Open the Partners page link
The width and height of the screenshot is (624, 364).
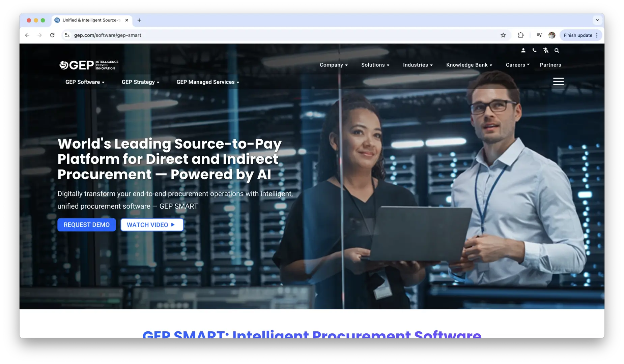click(550, 65)
